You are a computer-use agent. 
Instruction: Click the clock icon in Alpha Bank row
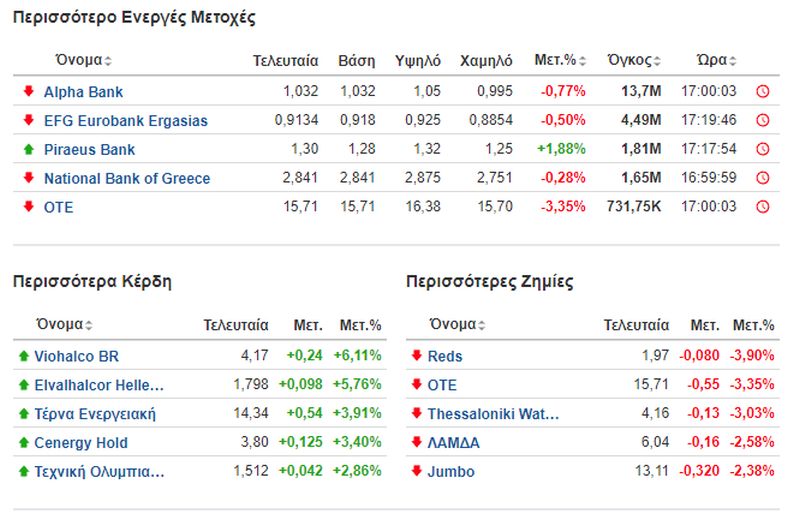762,91
